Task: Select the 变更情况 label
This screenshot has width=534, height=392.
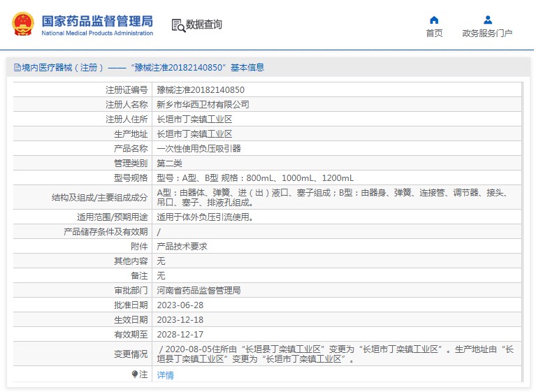Action: point(131,354)
